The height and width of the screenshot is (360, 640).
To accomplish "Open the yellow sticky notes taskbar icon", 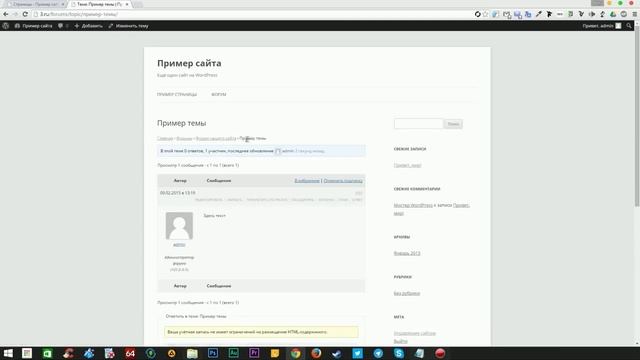I will [x=275, y=353].
